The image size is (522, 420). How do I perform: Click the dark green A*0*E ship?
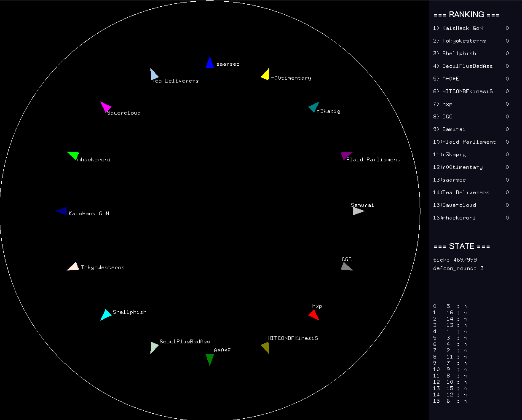[210, 359]
